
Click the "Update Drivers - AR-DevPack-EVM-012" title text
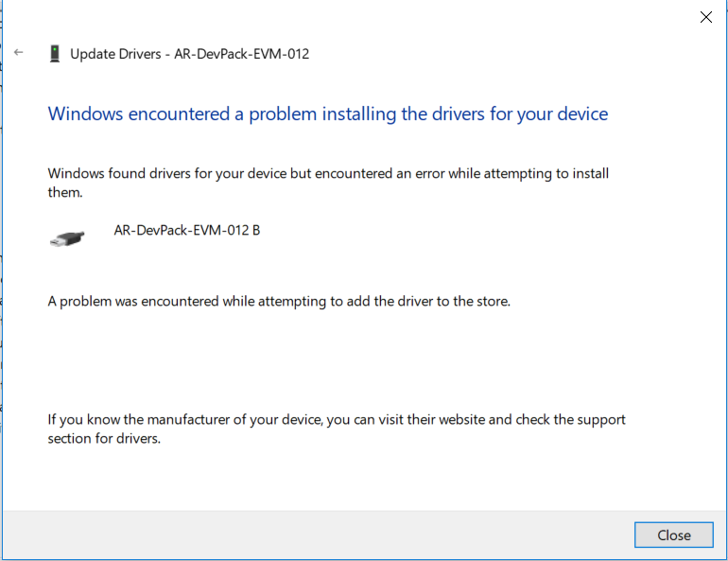click(x=190, y=54)
